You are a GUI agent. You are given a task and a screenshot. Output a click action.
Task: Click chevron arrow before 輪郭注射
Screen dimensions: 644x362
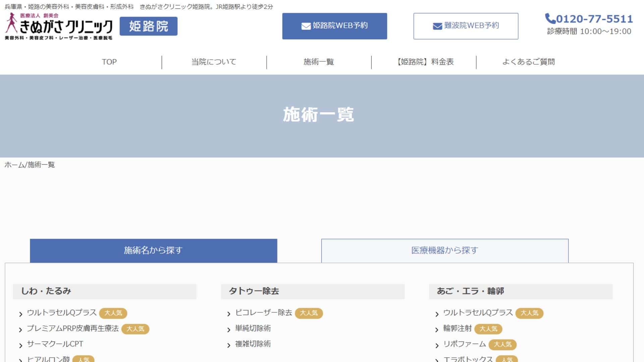click(x=437, y=330)
